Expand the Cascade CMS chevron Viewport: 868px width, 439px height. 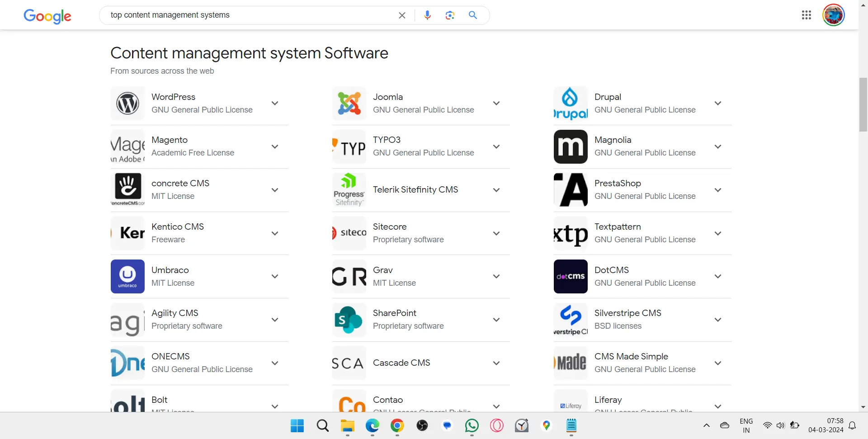coord(496,363)
